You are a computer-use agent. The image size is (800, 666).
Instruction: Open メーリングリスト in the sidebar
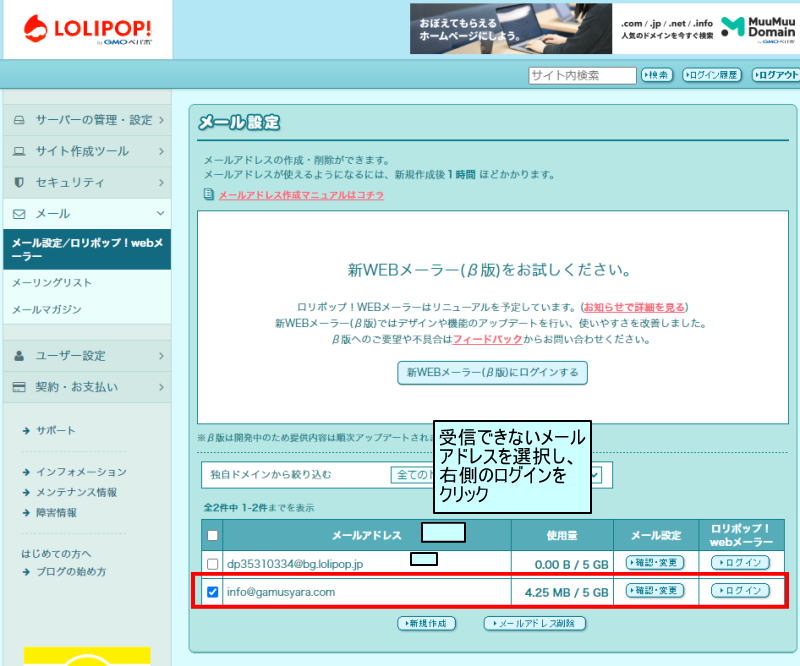(52, 283)
